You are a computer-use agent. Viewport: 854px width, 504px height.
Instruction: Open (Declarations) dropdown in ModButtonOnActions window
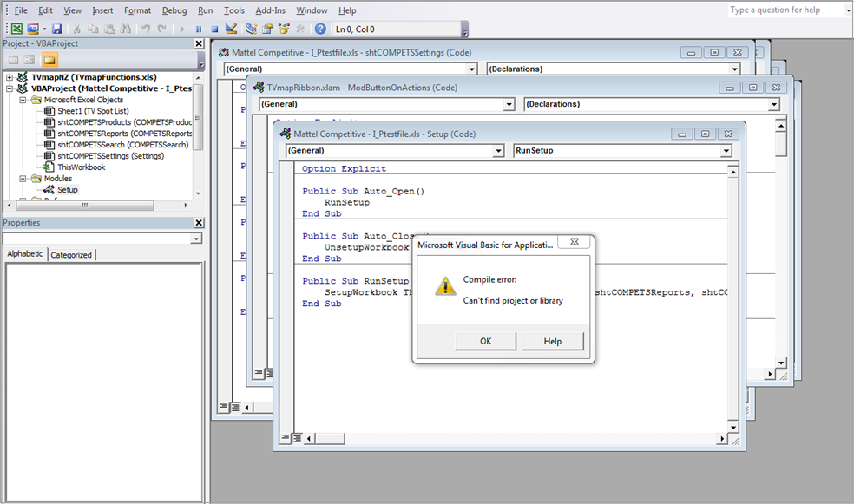pyautogui.click(x=774, y=104)
